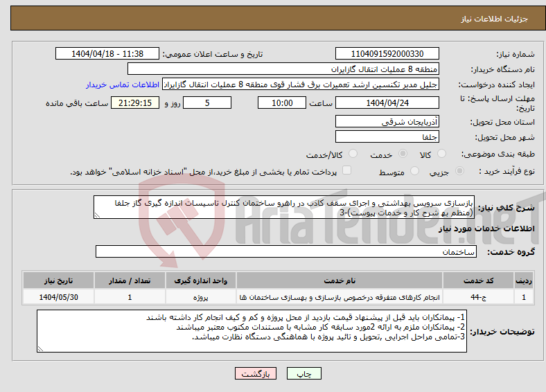Click the بازگشت (back) button
Screen dimensions: 546x392
click(256, 373)
